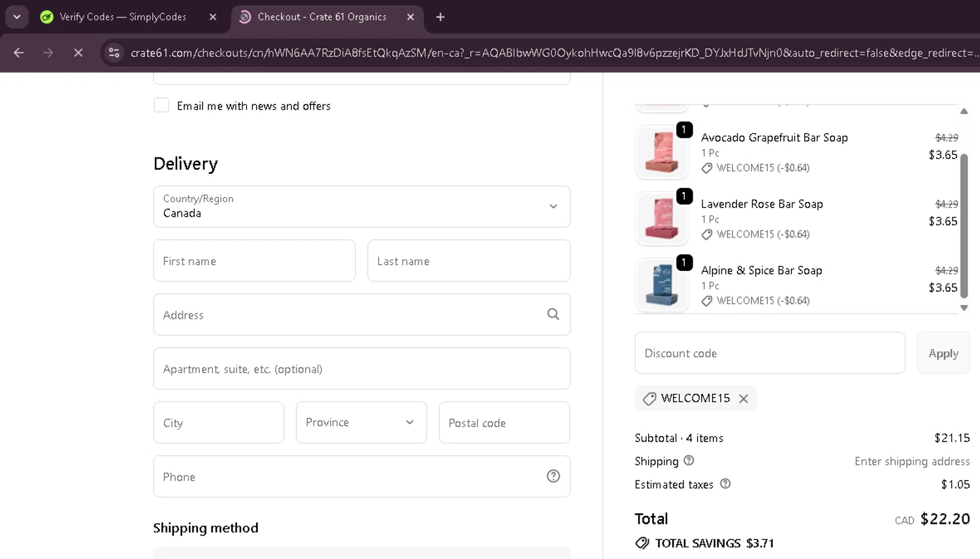The image size is (980, 559).
Task: Click the Avocado Grapefruit Bar Soap name
Action: click(774, 137)
